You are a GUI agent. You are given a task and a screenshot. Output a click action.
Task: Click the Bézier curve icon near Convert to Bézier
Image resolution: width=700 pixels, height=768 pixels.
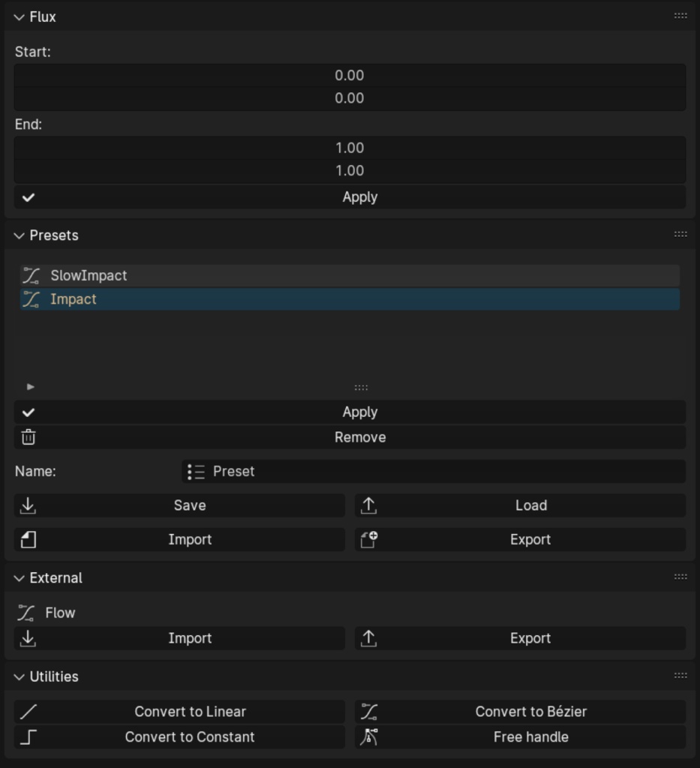(368, 711)
